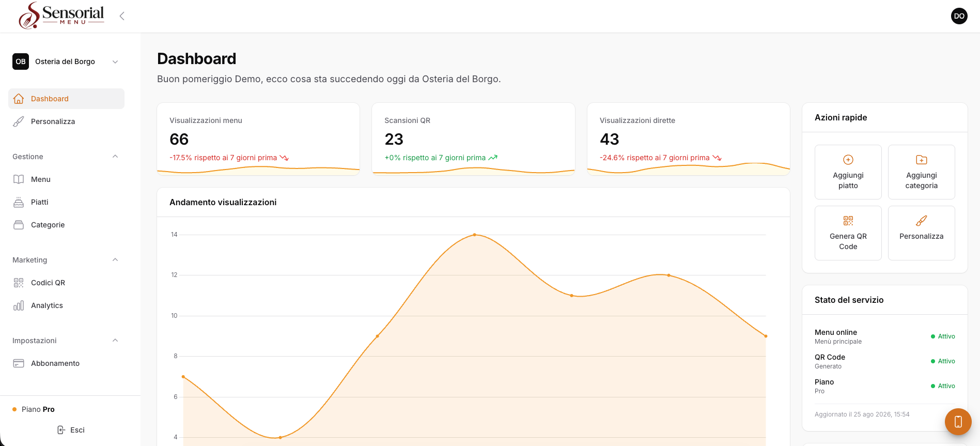
Task: Click the Codici QR icon
Action: click(19, 283)
